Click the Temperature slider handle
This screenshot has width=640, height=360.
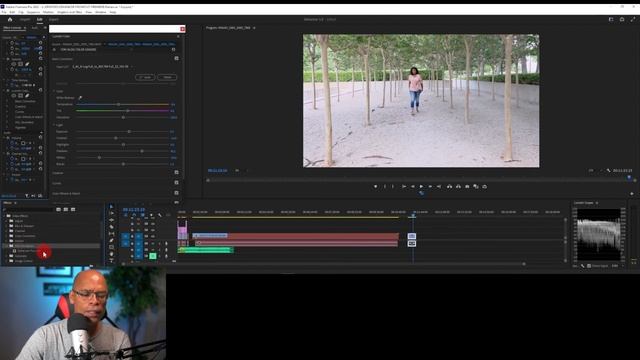pyautogui.click(x=119, y=104)
